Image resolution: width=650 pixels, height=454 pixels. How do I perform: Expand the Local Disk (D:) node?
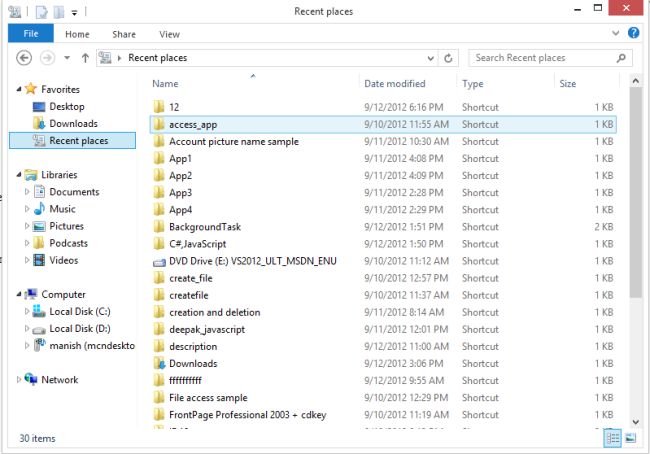(27, 328)
